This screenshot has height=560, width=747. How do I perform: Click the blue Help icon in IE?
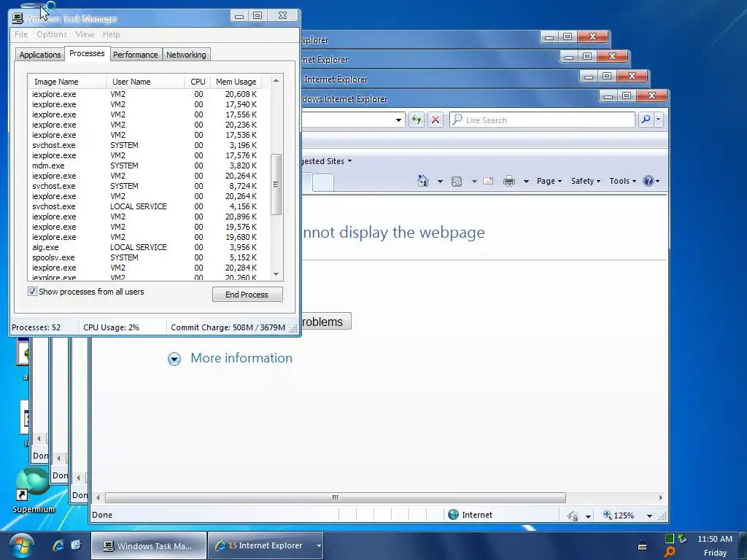(x=649, y=181)
